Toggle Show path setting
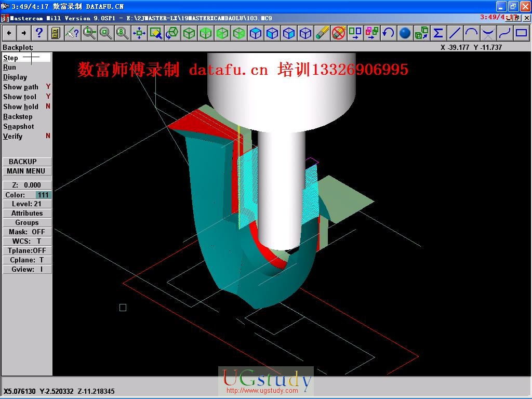This screenshot has width=532, height=399. click(x=26, y=87)
